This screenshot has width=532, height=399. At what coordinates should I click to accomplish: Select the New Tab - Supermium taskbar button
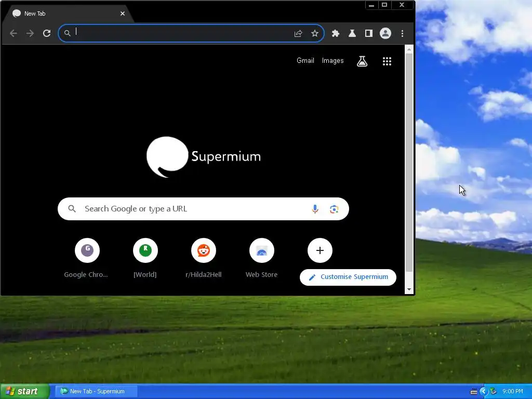pos(96,391)
